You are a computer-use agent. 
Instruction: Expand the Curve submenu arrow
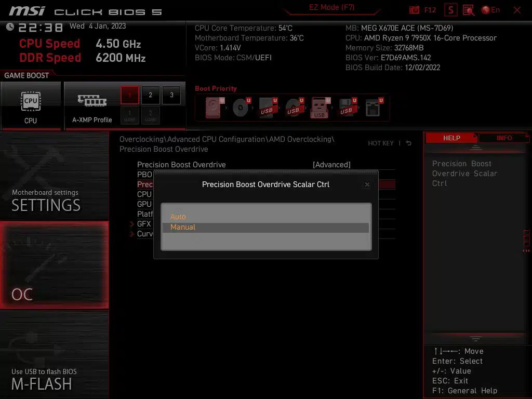[x=132, y=234]
